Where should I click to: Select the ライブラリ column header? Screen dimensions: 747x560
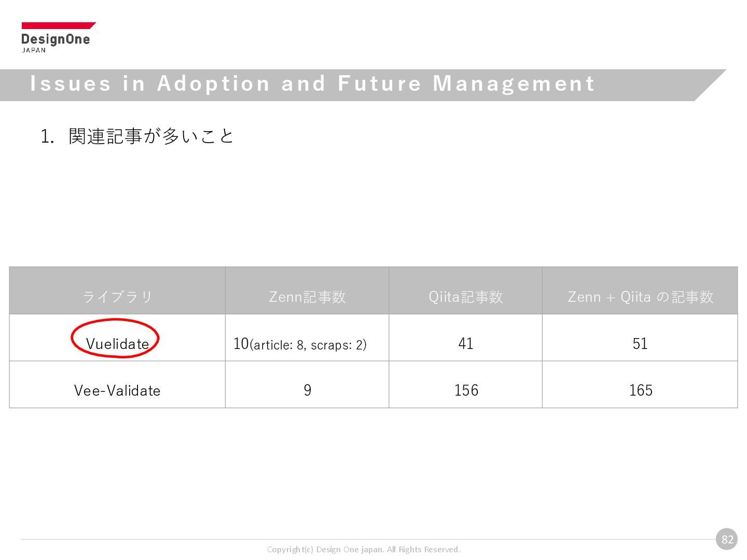click(117, 297)
